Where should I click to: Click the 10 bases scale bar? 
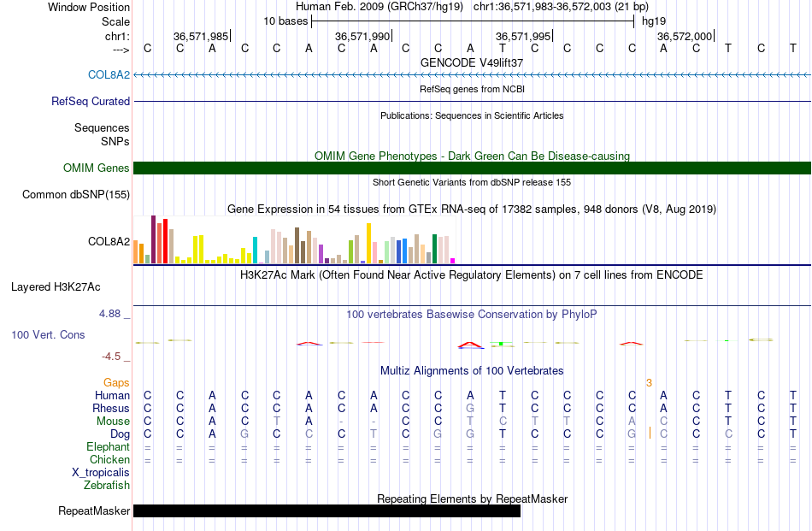point(473,21)
